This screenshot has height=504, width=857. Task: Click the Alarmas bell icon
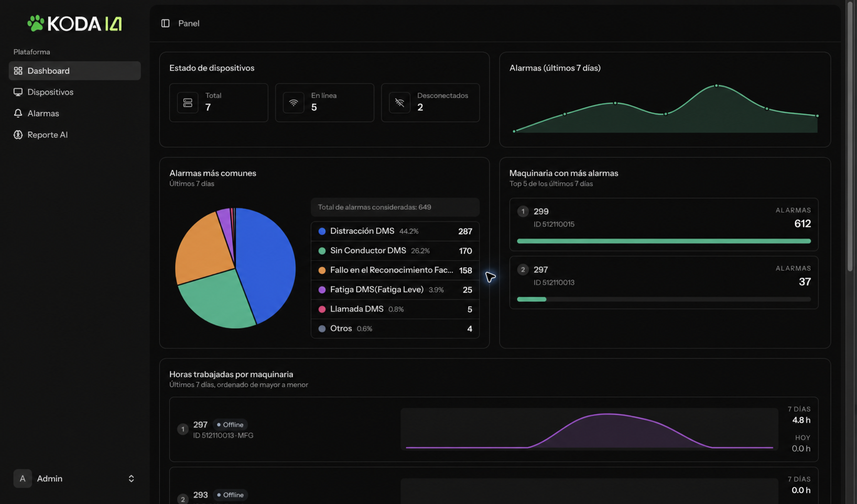[x=18, y=113]
